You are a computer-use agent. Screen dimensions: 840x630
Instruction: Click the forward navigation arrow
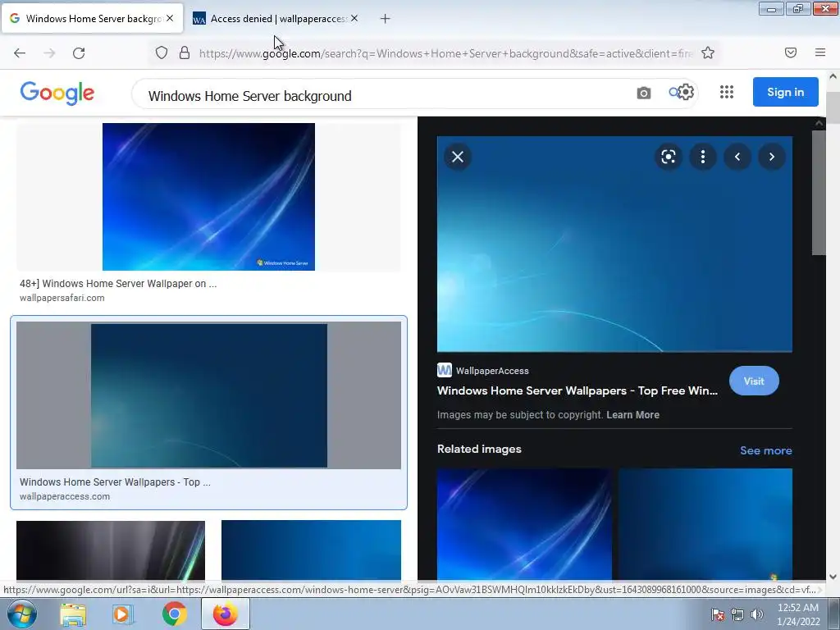pos(49,53)
